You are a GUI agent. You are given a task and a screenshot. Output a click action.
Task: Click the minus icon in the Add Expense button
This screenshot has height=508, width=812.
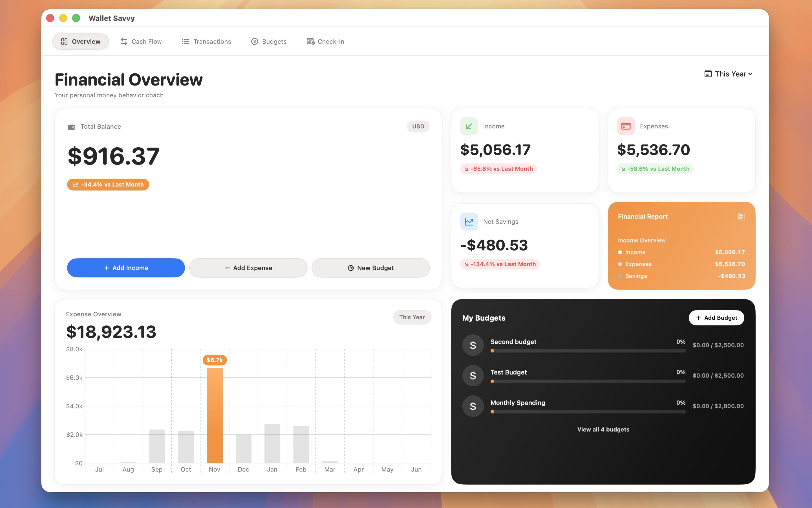pos(227,268)
